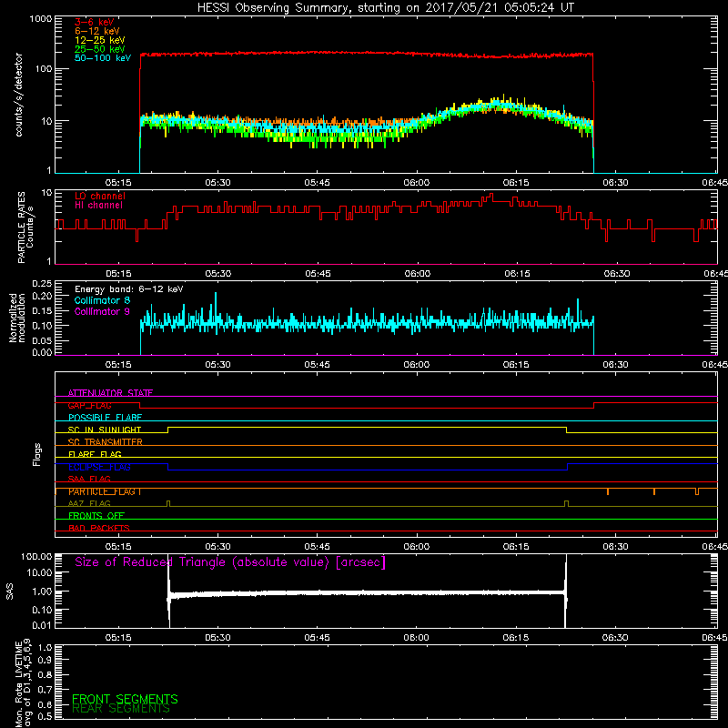Select the PARTICLE_FLAG label
This screenshot has width=728, height=728.
coord(103,491)
